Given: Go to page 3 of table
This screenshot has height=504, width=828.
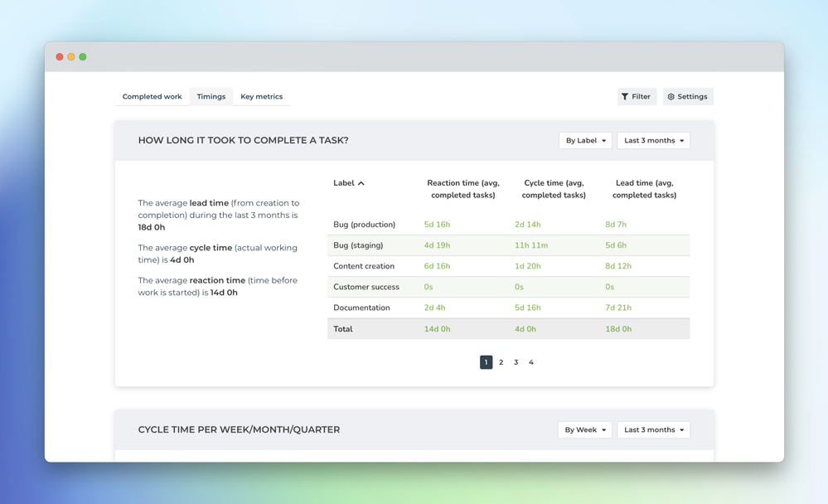Looking at the screenshot, I should tap(516, 362).
